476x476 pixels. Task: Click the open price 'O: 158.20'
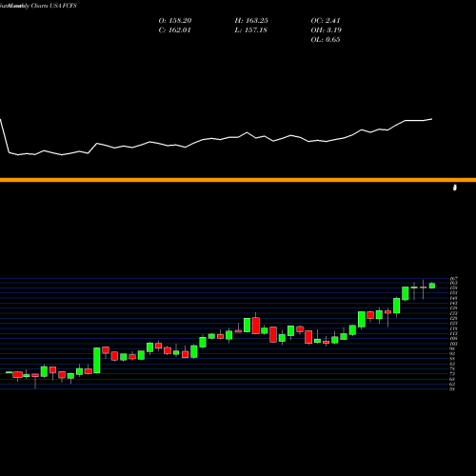175,21
